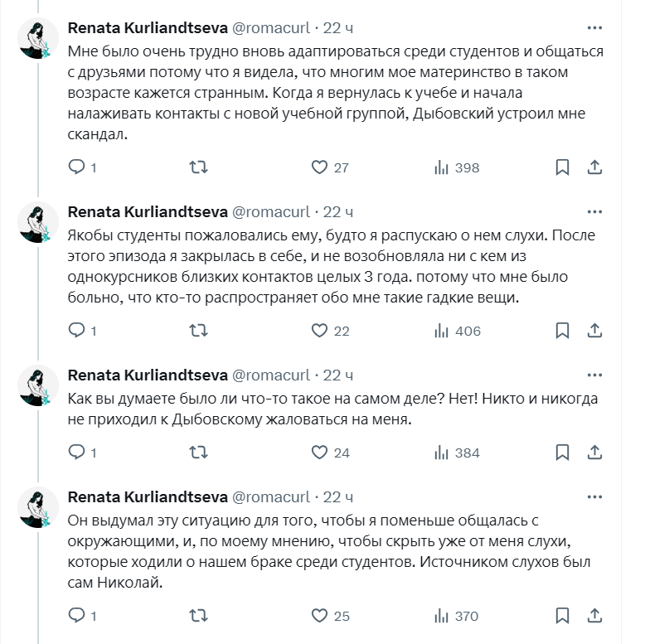The width and height of the screenshot is (645, 644).
Task: Open more options on first tweet
Action: pyautogui.click(x=594, y=28)
